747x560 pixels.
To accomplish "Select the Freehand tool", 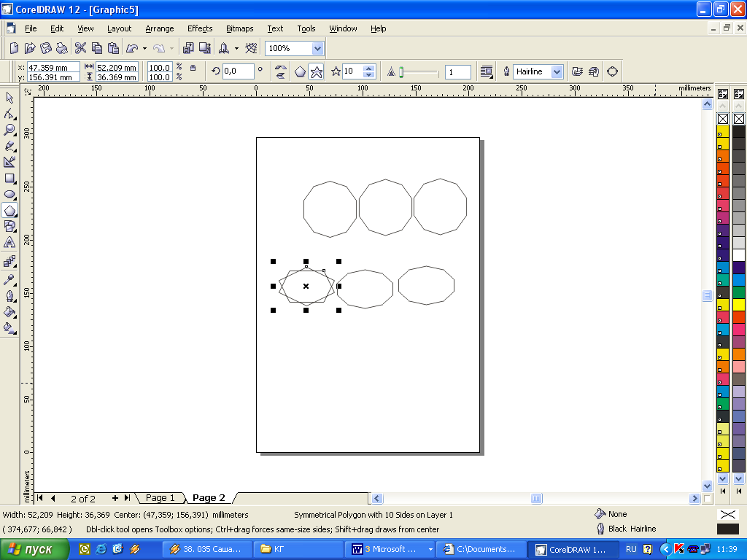I will click(x=9, y=146).
